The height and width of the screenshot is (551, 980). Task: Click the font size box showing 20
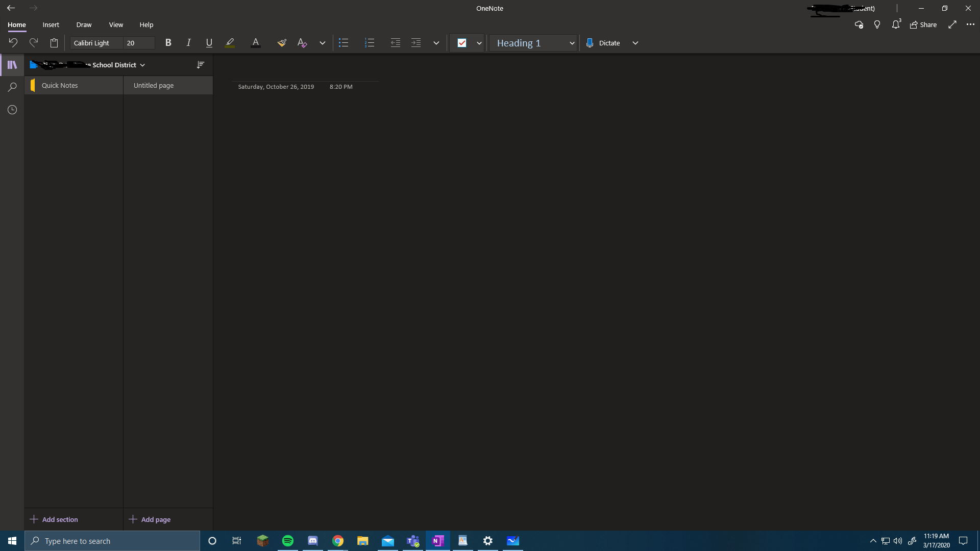point(139,43)
